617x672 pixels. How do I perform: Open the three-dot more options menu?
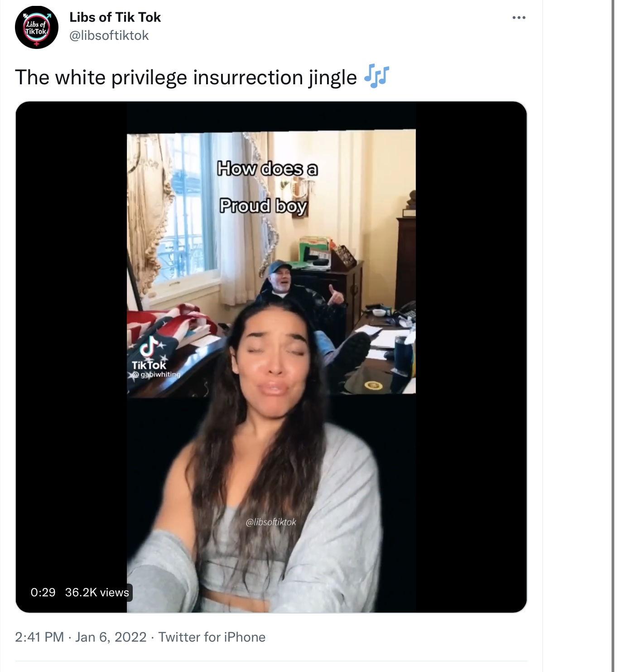[519, 18]
